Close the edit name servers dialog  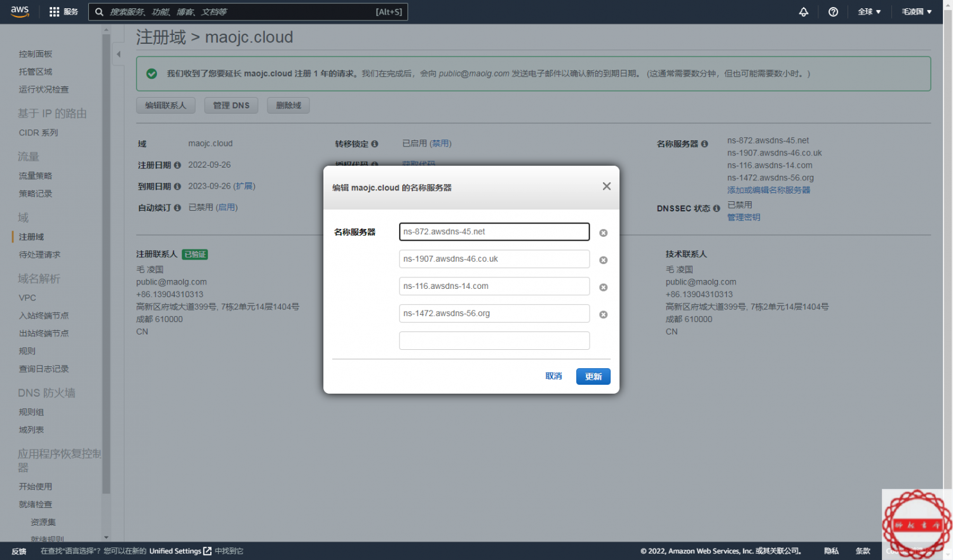point(607,186)
